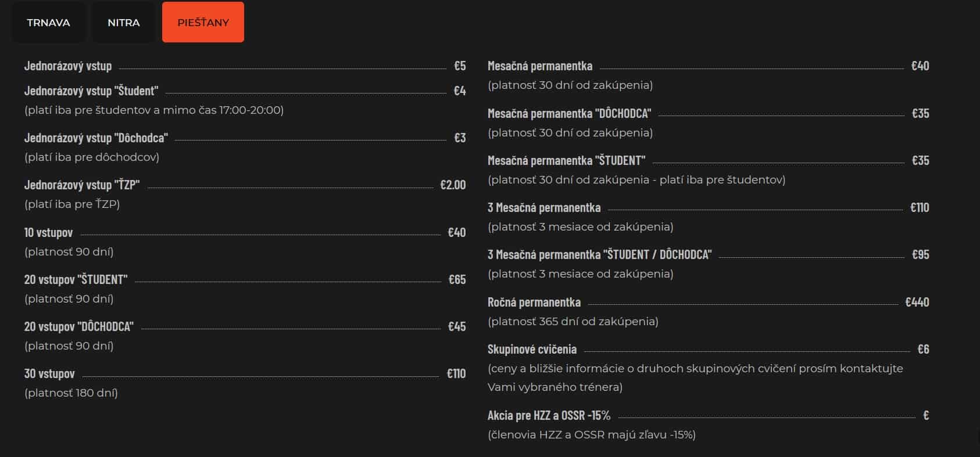
Task: Click Mesačná permanentka "ŠTUDENT" item
Action: [x=566, y=161]
